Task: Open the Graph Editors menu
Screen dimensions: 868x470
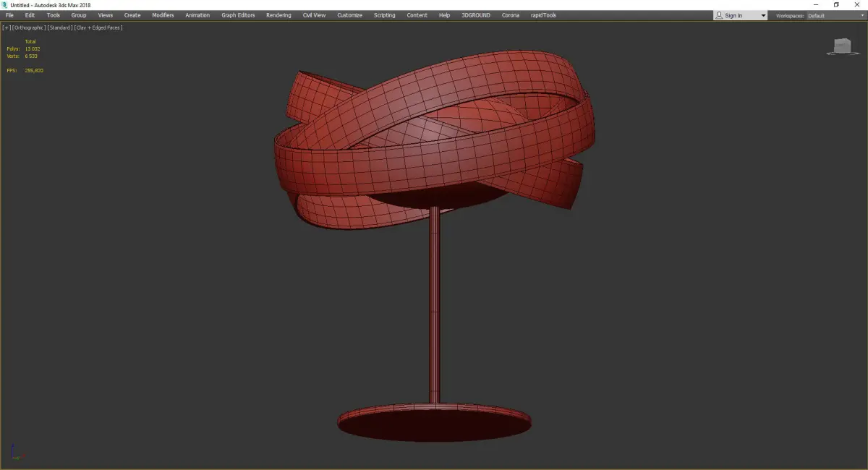Action: point(238,15)
